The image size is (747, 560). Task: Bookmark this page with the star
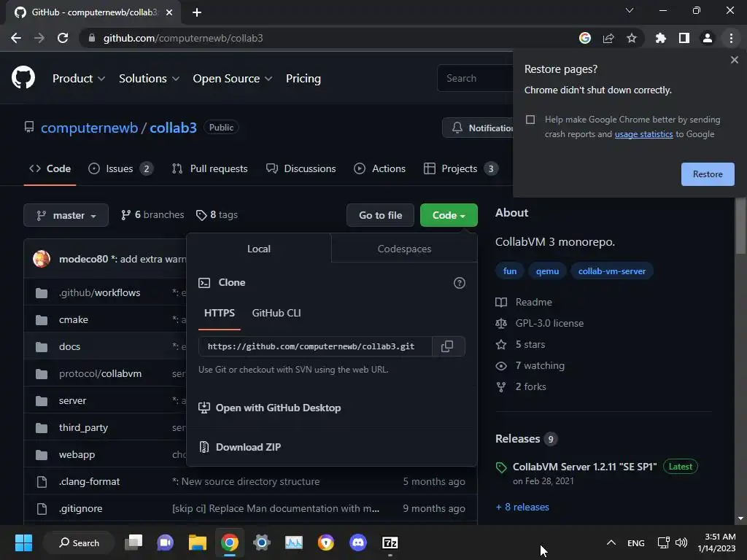click(632, 38)
